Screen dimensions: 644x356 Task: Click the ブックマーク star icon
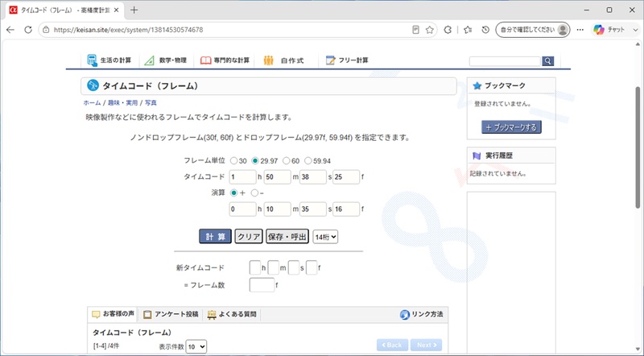[x=477, y=86]
